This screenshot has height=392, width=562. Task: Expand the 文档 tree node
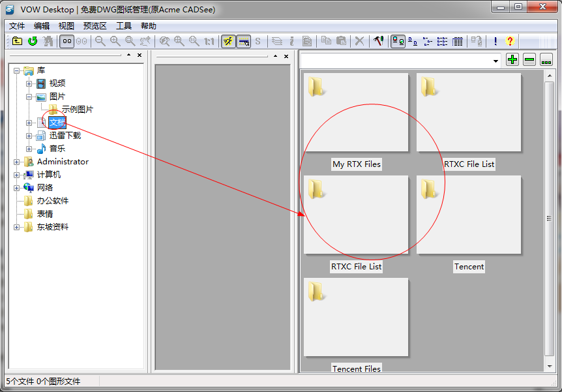tap(29, 123)
